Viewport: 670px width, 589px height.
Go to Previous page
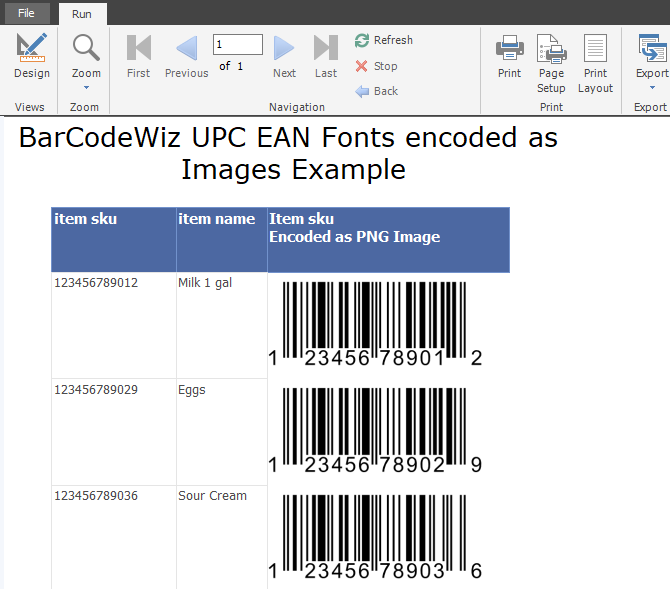tap(187, 56)
